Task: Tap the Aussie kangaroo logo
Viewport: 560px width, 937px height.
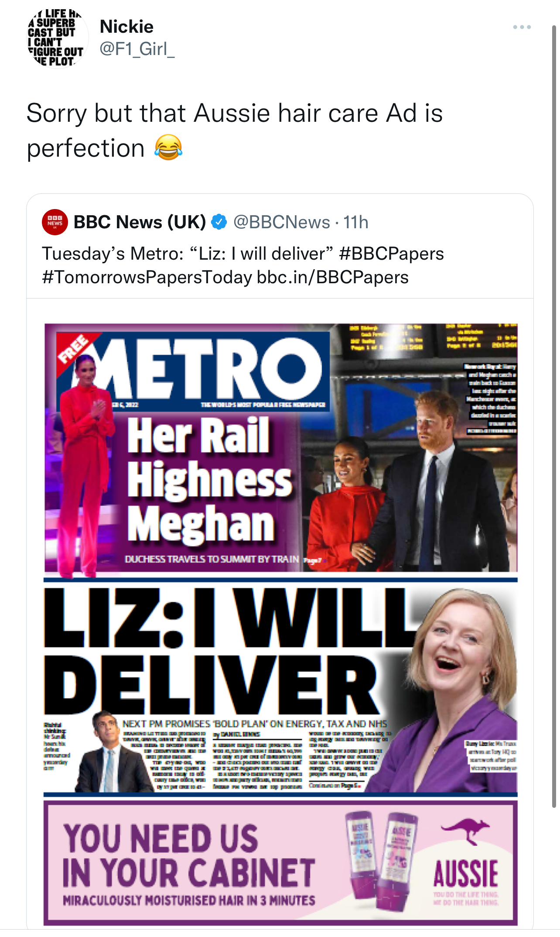Action: [465, 829]
